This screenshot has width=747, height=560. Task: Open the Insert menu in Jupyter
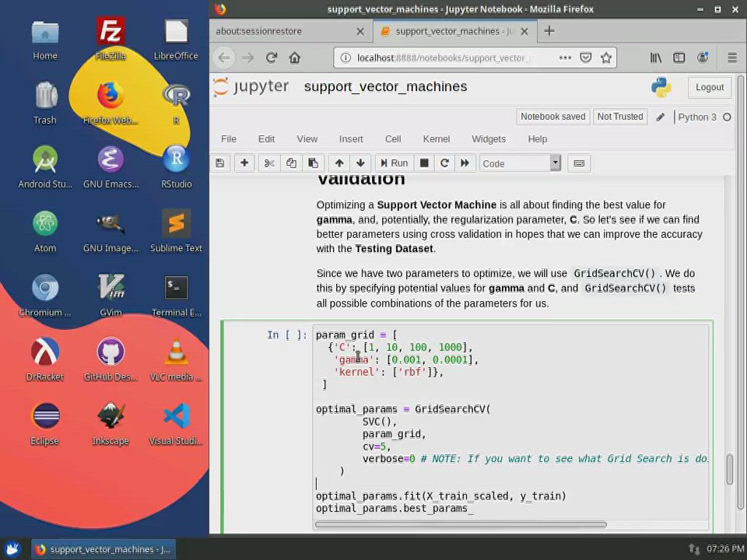[x=351, y=139]
